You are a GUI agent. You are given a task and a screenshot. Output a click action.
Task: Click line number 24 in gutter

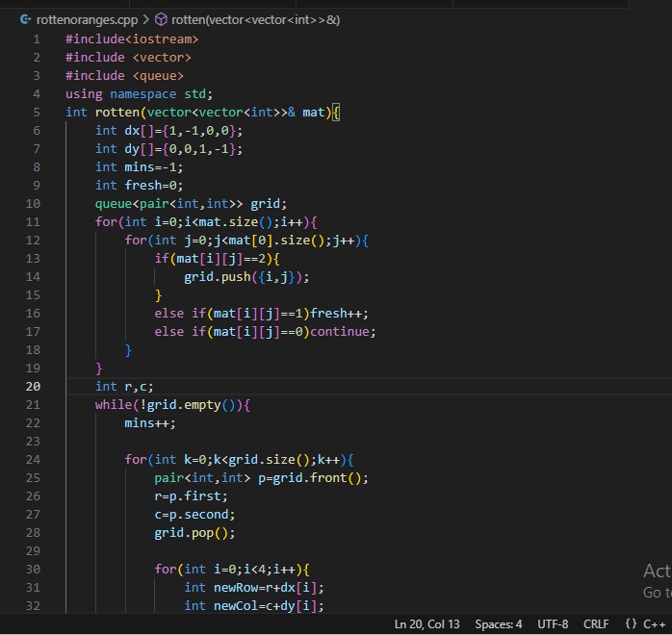click(33, 460)
